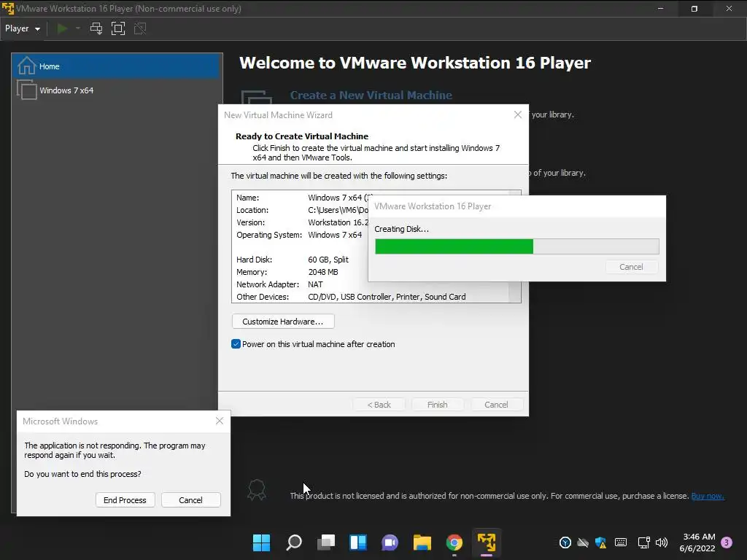This screenshot has width=747, height=560.
Task: Click the volume speaker tray icon
Action: [x=661, y=542]
